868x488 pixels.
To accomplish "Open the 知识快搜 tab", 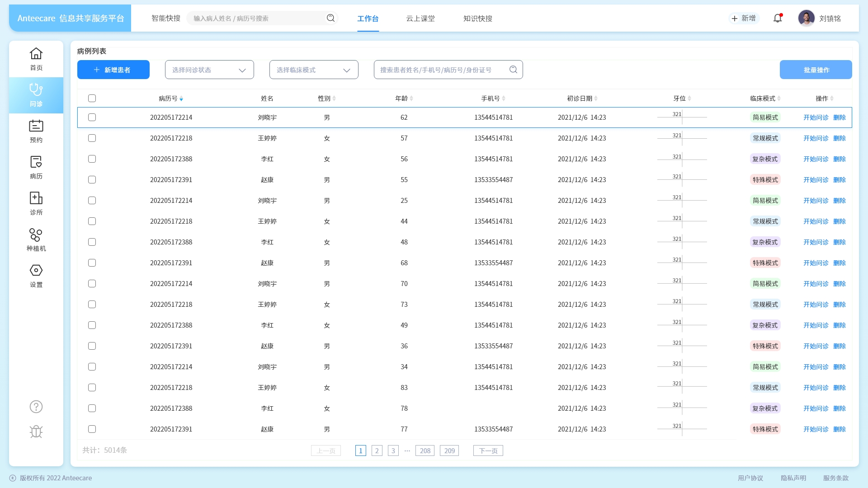I will click(478, 19).
